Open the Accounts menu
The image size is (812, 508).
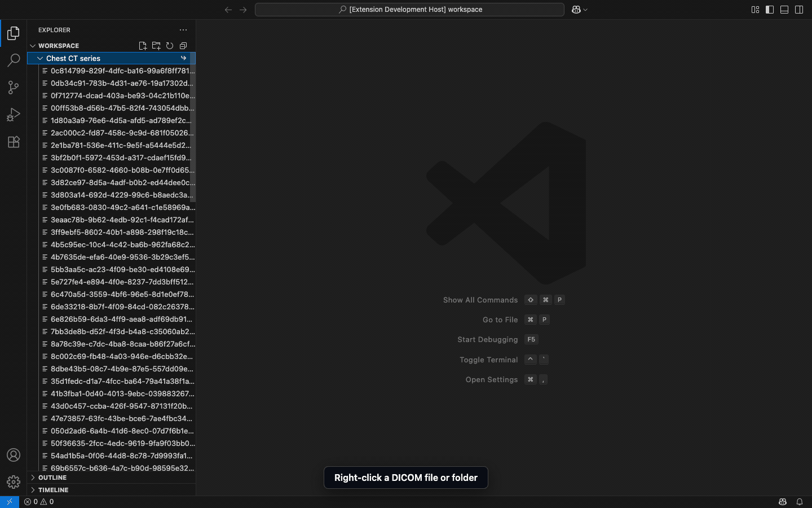(14, 455)
